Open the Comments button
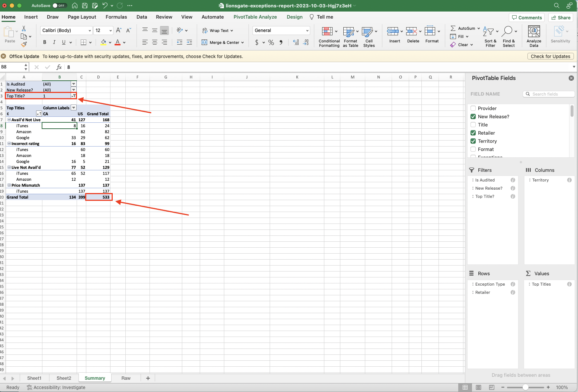Image resolution: width=578 pixels, height=392 pixels. [x=527, y=17]
